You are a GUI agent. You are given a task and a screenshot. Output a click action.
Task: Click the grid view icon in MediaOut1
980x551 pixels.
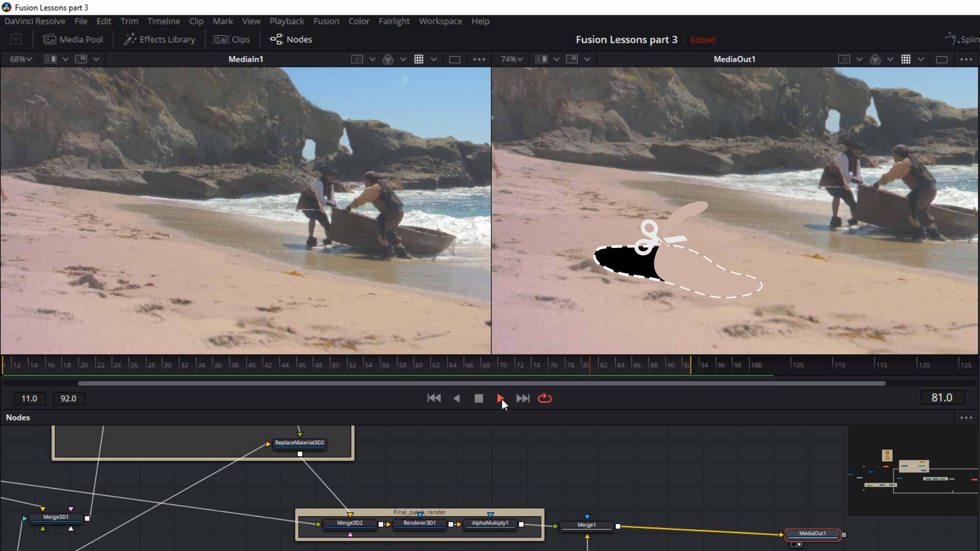906,59
